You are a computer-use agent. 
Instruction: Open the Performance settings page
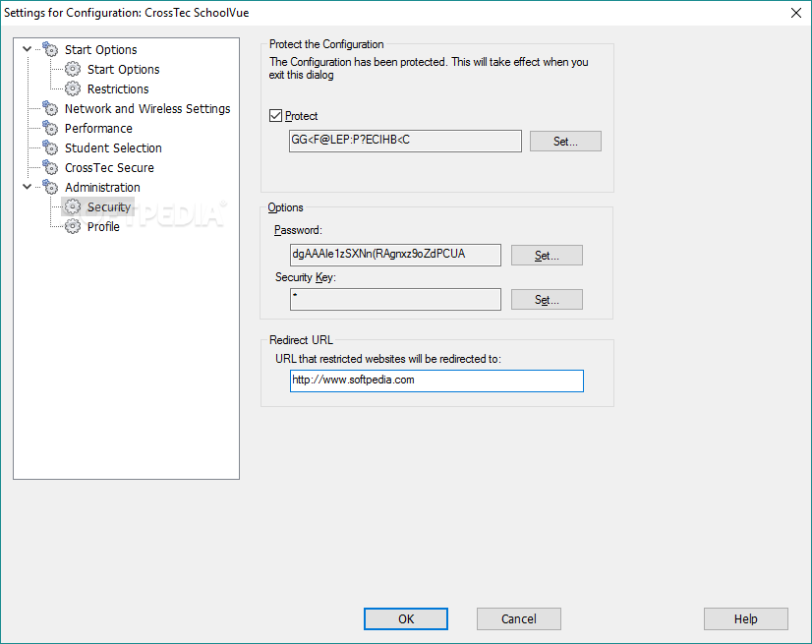coord(98,129)
